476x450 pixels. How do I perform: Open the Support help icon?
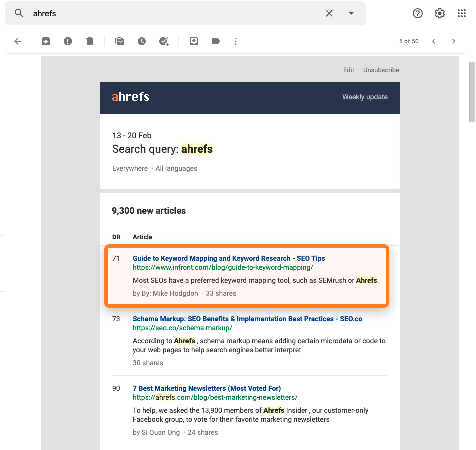click(x=418, y=13)
